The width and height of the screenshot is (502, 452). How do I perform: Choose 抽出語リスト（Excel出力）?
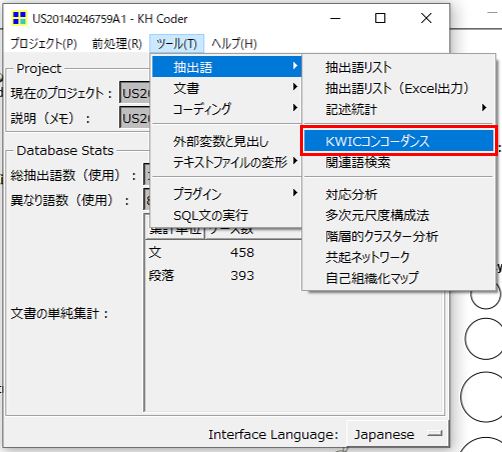click(x=398, y=88)
